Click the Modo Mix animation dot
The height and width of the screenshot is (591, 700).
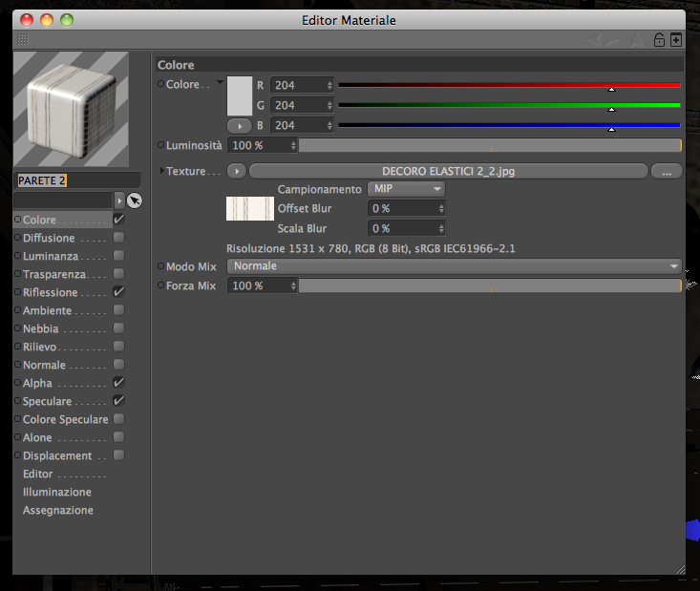click(x=160, y=265)
